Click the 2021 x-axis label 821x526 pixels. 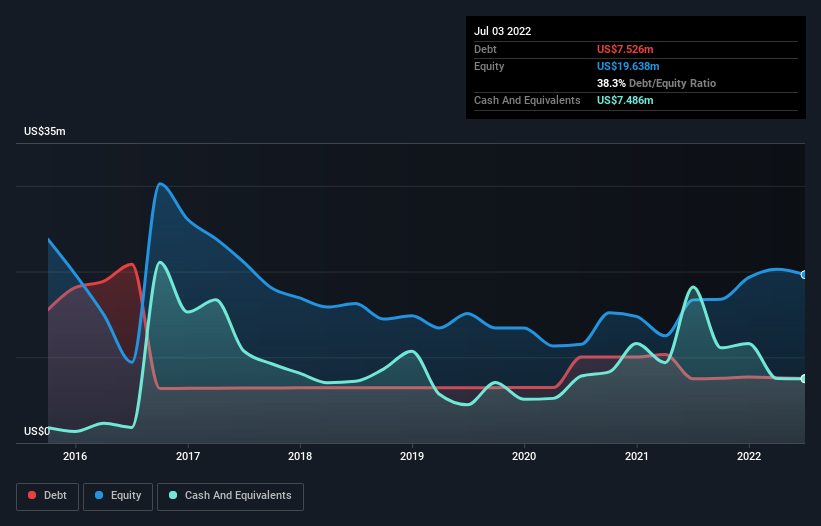coord(637,456)
